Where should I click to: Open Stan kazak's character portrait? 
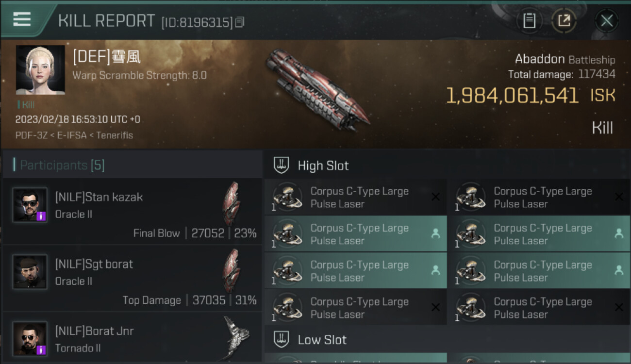tap(30, 205)
